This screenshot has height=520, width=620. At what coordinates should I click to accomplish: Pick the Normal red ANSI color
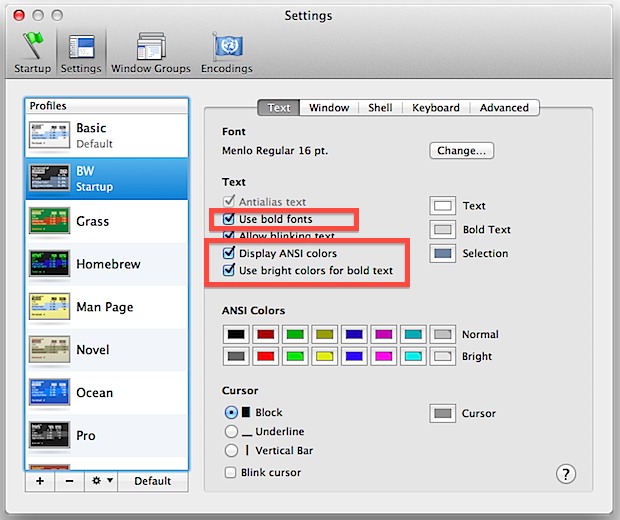point(266,335)
